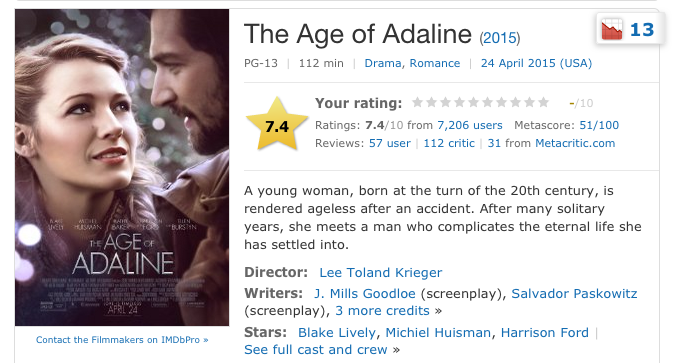Click the gold 7.4 rating star
This screenshot has width=675, height=363.
tap(277, 124)
